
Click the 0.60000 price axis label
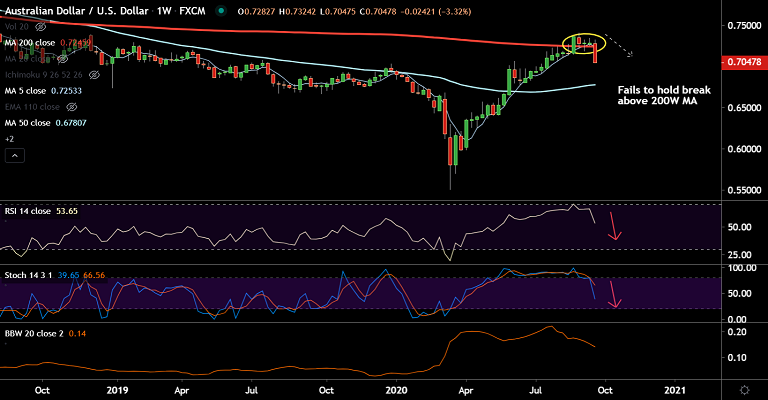[744, 149]
